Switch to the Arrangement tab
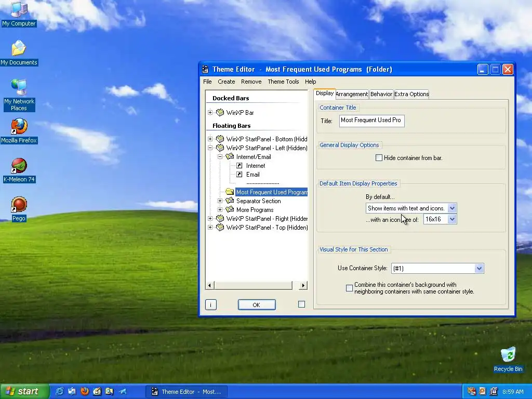Viewport: 532px width, 399px height. (352, 94)
